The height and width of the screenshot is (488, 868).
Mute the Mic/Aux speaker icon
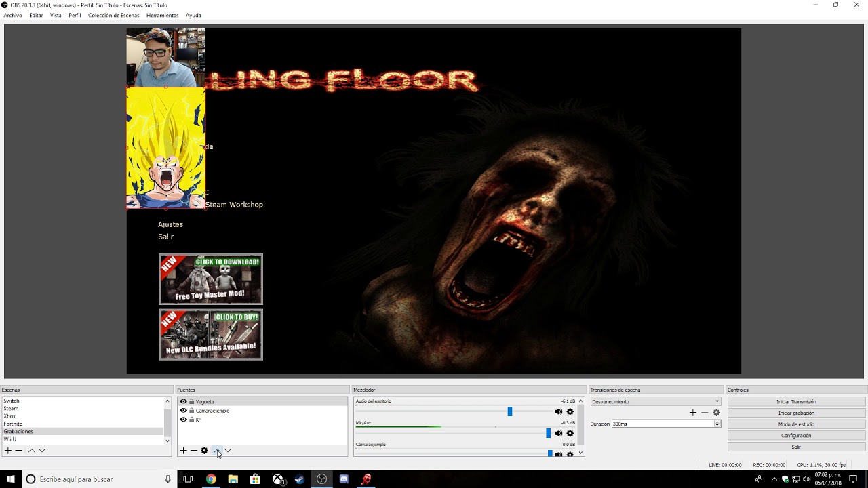tap(559, 433)
